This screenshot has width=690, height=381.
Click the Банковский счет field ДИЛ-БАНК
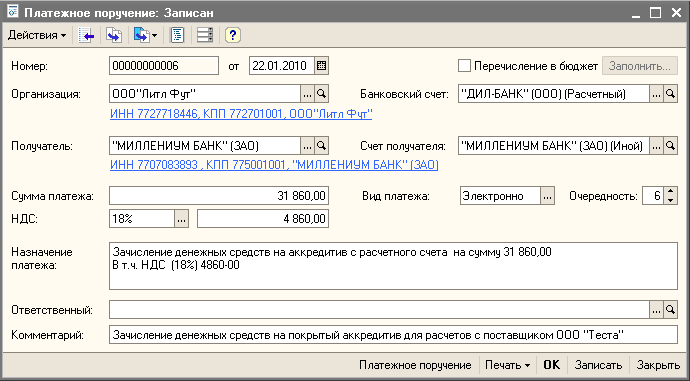click(x=554, y=94)
